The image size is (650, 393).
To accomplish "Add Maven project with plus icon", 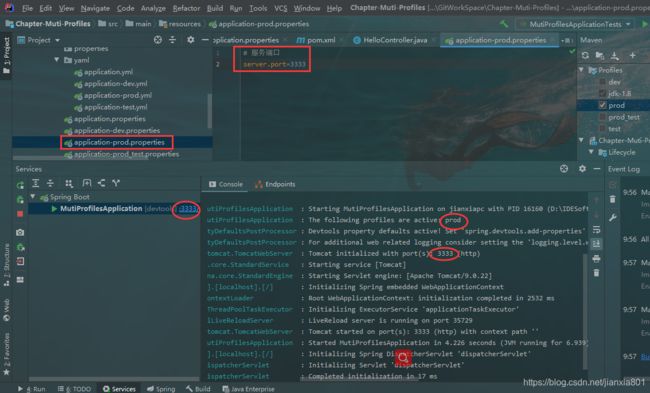I will click(x=633, y=55).
